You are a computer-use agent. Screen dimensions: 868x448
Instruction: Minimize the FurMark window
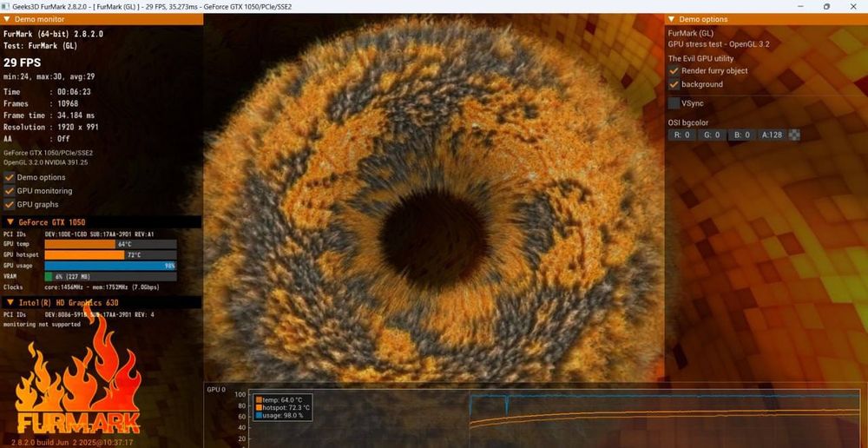(800, 7)
